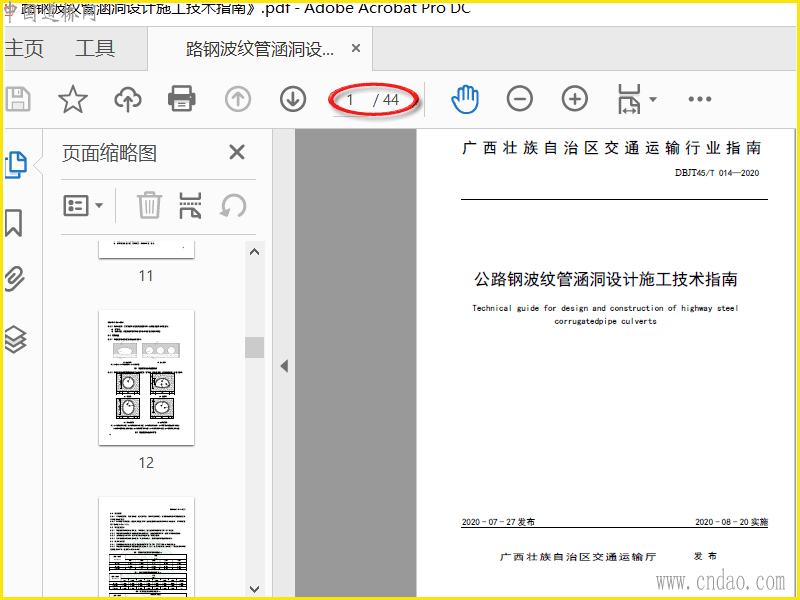Click the 广西壮族自治区交通运输厅 publisher text
Image resolution: width=800 pixels, height=600 pixels.
pyautogui.click(x=578, y=557)
